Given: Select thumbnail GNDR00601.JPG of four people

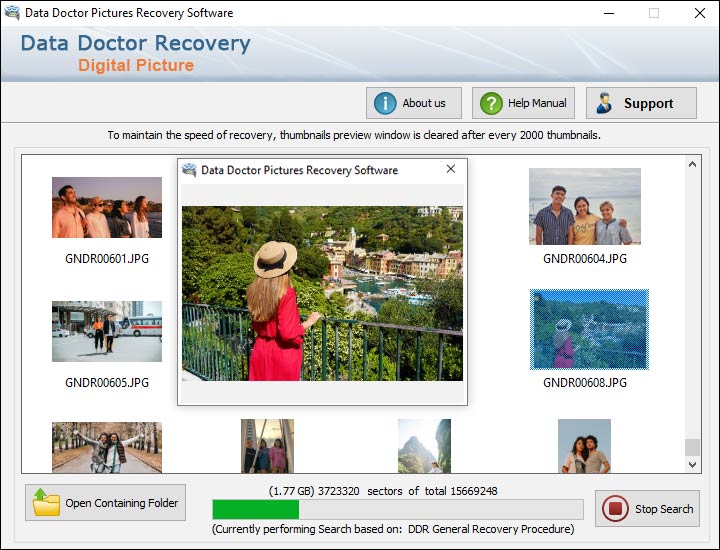Looking at the screenshot, I should [x=107, y=208].
